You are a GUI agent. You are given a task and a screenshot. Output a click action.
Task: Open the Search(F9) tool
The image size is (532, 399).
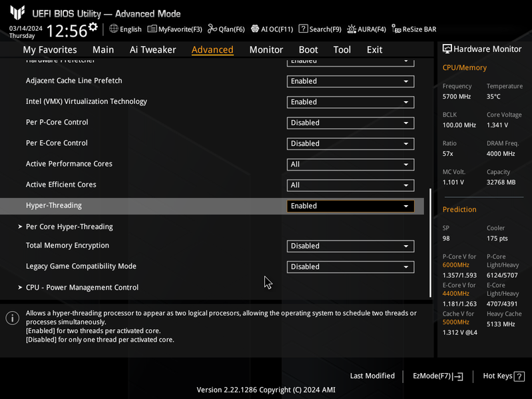(320, 29)
